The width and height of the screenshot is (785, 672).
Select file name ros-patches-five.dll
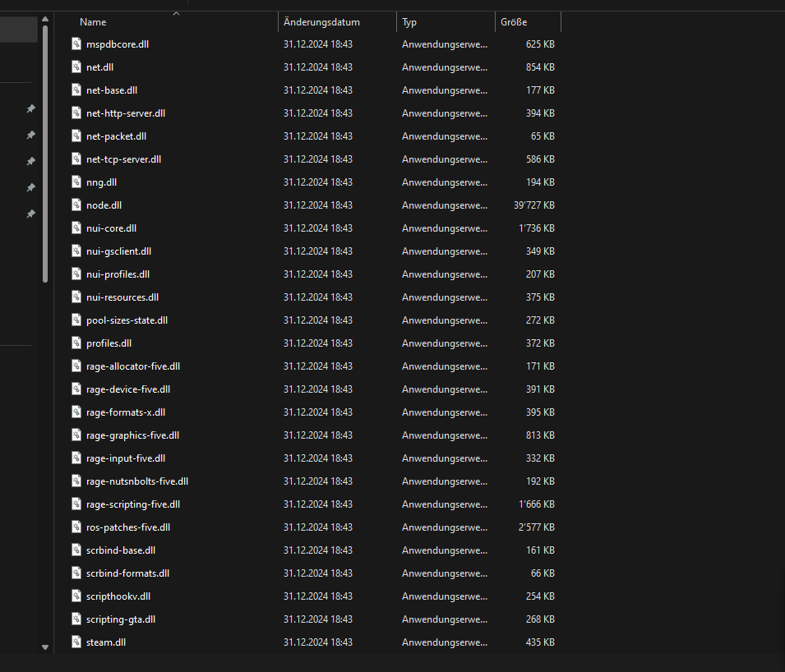click(x=128, y=527)
